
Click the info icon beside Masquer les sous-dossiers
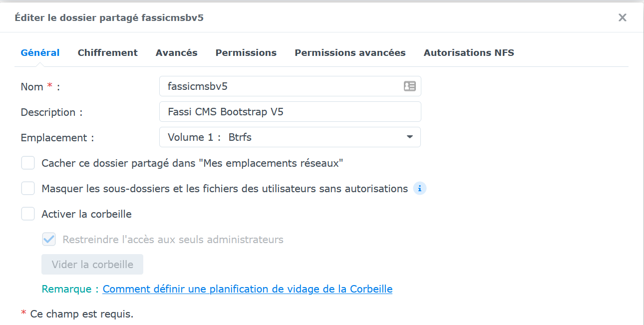tap(420, 189)
